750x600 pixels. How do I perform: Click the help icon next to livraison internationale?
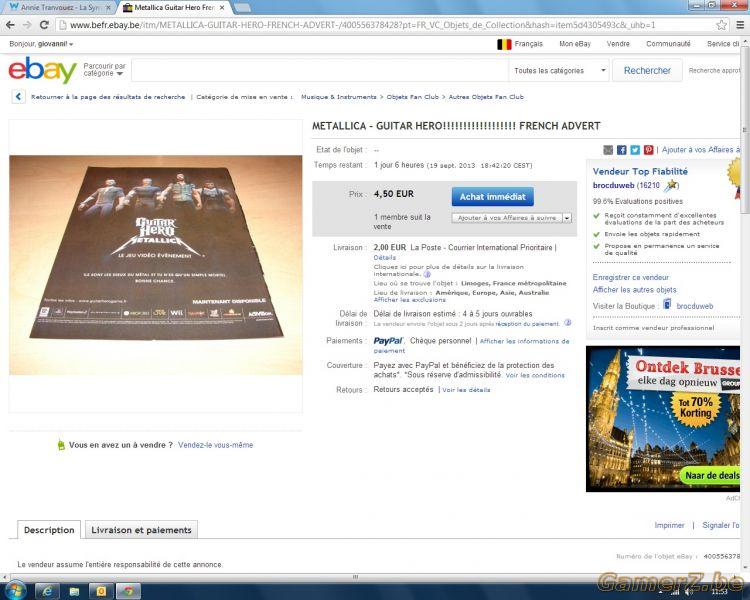click(x=427, y=274)
